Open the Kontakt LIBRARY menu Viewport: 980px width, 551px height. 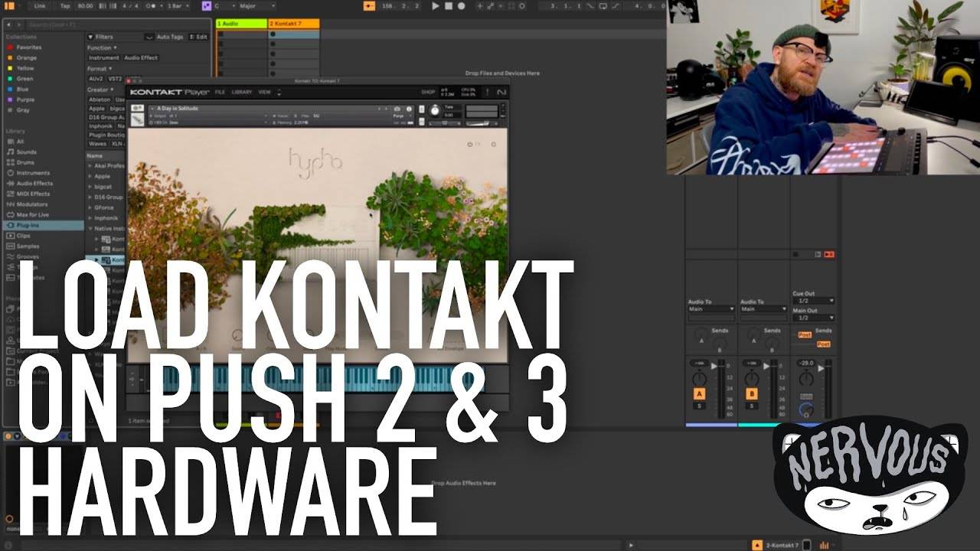(241, 92)
